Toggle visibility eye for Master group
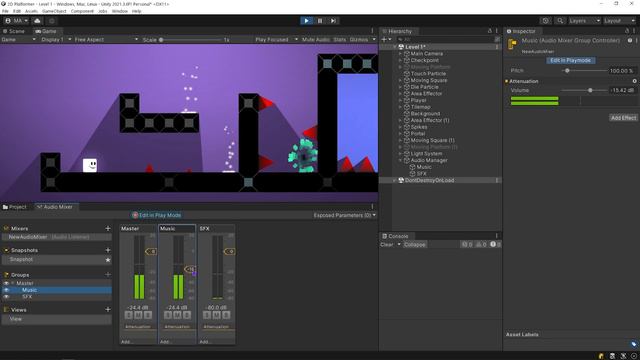The width and height of the screenshot is (640, 360). click(6, 283)
